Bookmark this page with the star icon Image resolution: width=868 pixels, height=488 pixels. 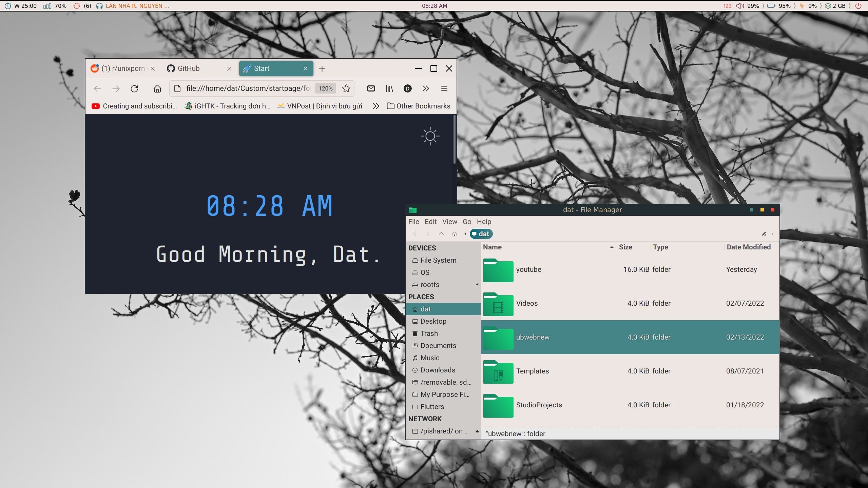click(346, 89)
